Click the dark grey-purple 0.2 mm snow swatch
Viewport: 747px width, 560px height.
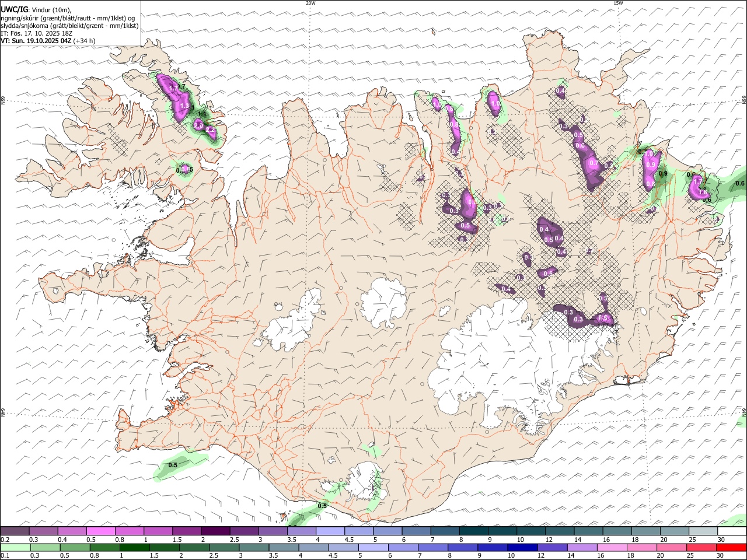tap(15, 531)
